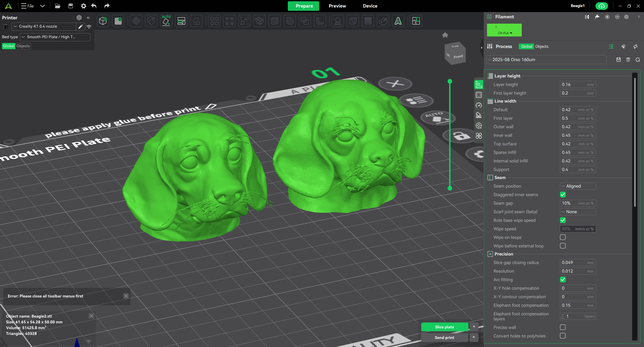Select the Scale tool in toolbar
Viewport: 644px width, 347px height.
[245, 21]
